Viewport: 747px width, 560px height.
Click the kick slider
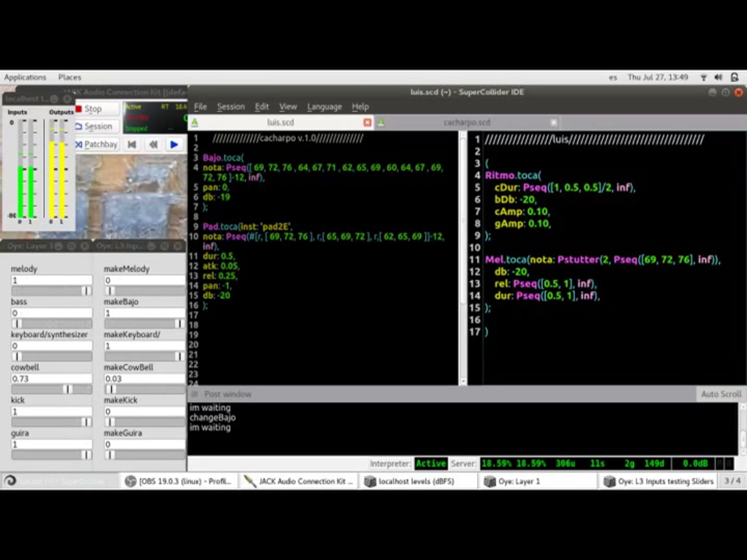[x=52, y=422]
